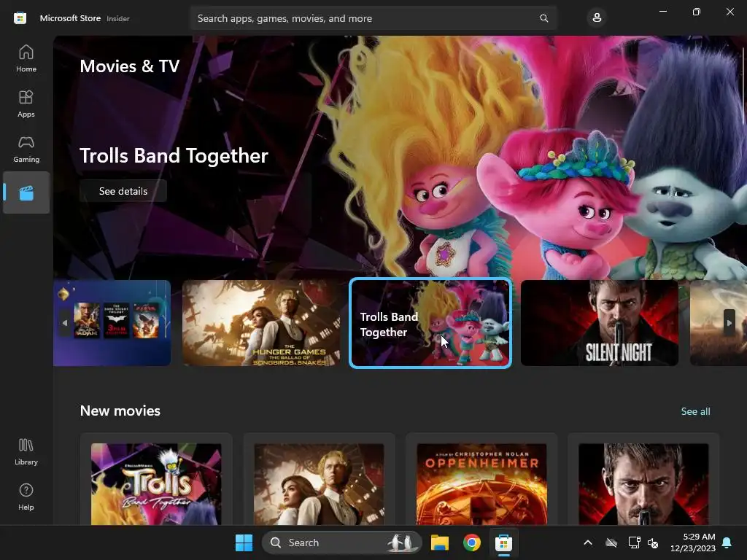
Task: Open the network display tray icon
Action: click(x=634, y=542)
